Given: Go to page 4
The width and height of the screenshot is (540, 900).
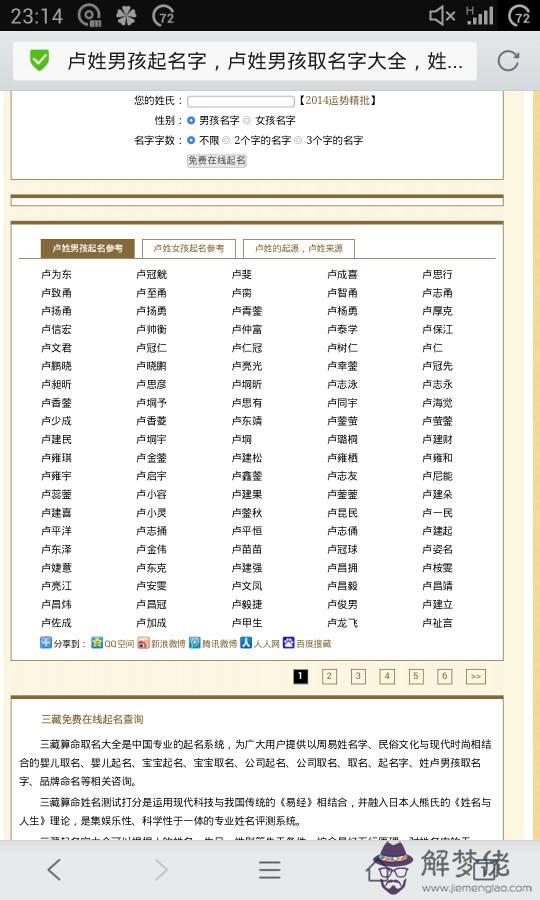Looking at the screenshot, I should pyautogui.click(x=387, y=676).
